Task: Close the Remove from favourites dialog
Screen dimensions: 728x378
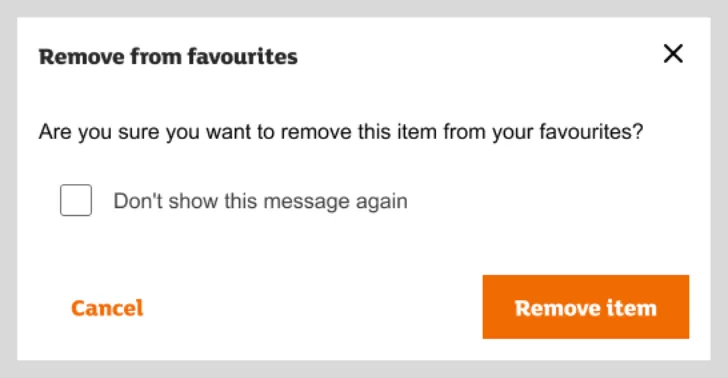Action: [x=673, y=53]
